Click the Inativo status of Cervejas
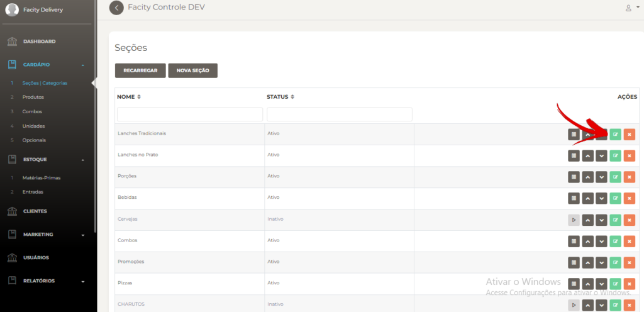The width and height of the screenshot is (644, 312). click(275, 220)
